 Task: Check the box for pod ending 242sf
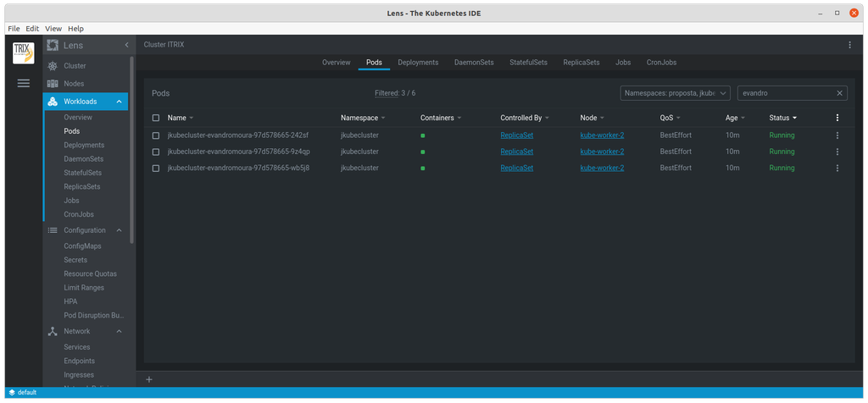point(156,135)
